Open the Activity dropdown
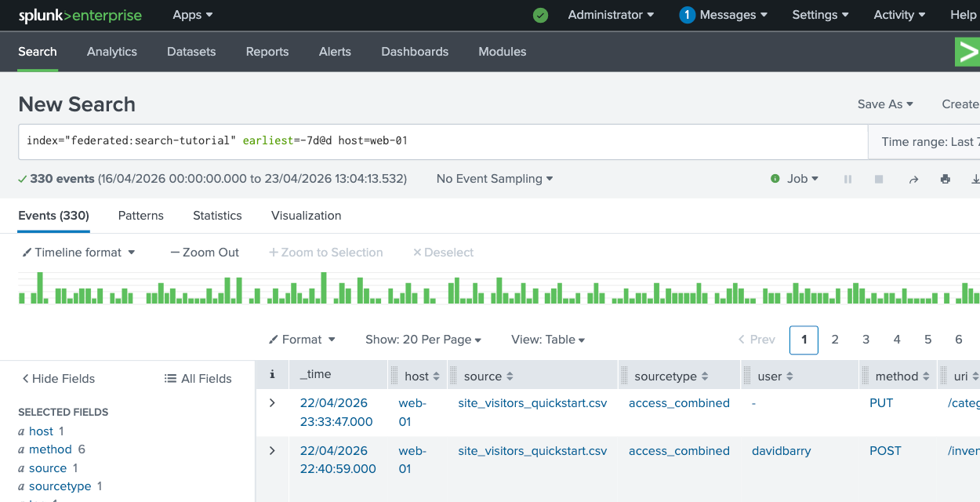 pos(899,15)
